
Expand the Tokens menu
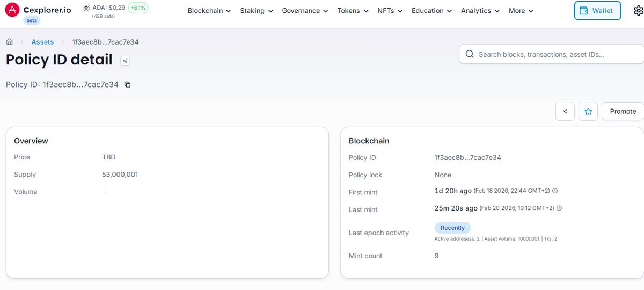353,11
